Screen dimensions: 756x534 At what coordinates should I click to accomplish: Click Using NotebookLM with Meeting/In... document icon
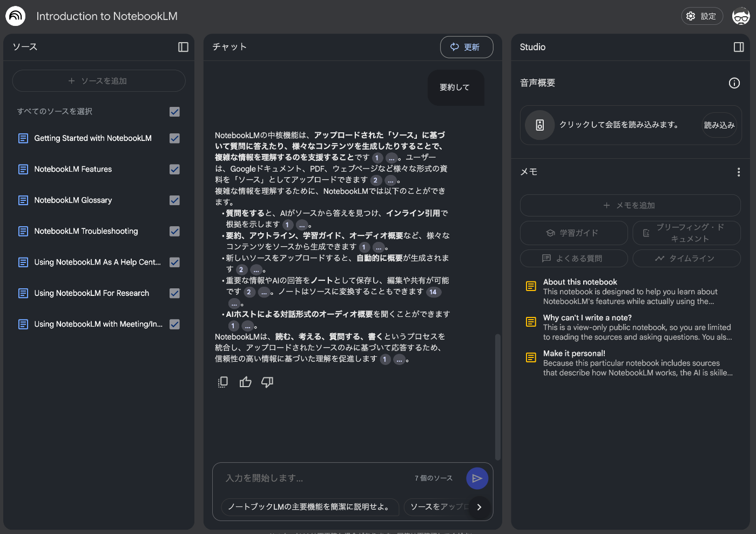point(23,325)
